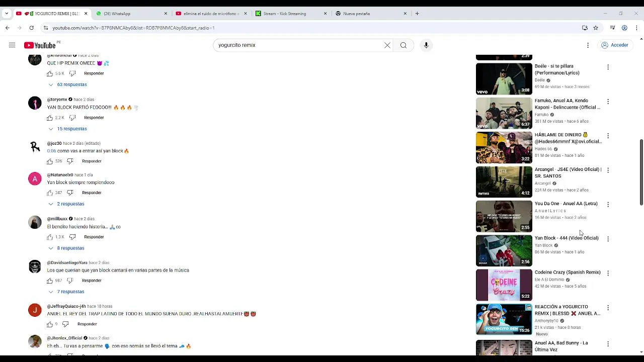Dislike the comment by @DavidsantiagoYara
The image size is (644, 362).
pyautogui.click(x=70, y=281)
